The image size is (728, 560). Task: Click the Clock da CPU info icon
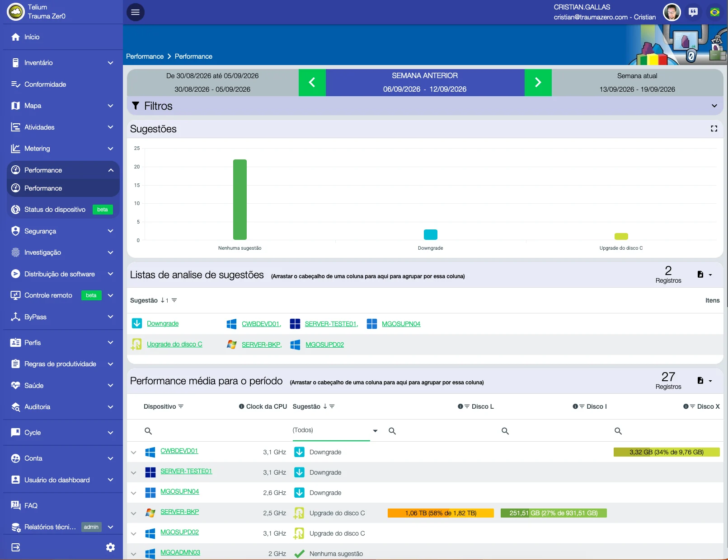pos(242,406)
